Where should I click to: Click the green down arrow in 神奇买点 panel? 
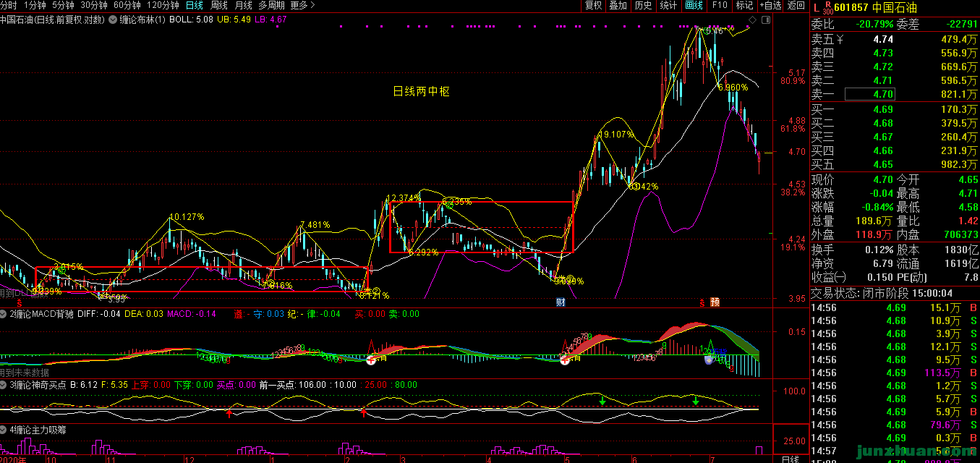click(602, 399)
